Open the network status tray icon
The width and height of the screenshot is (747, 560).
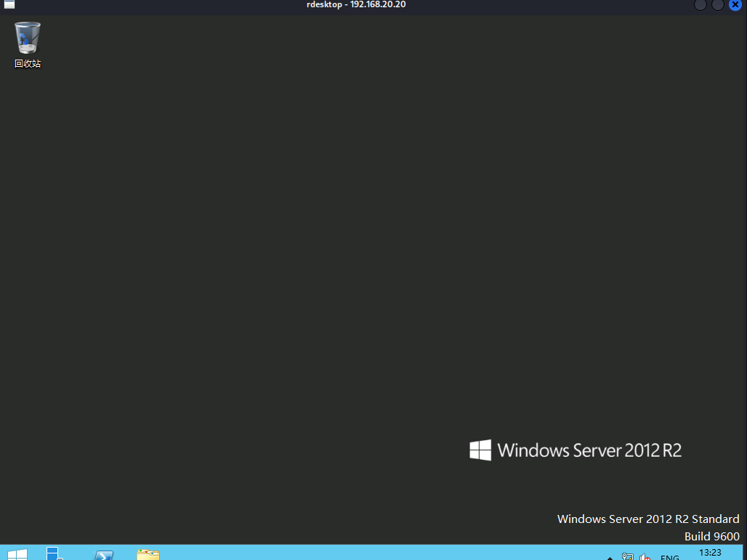pos(627,556)
